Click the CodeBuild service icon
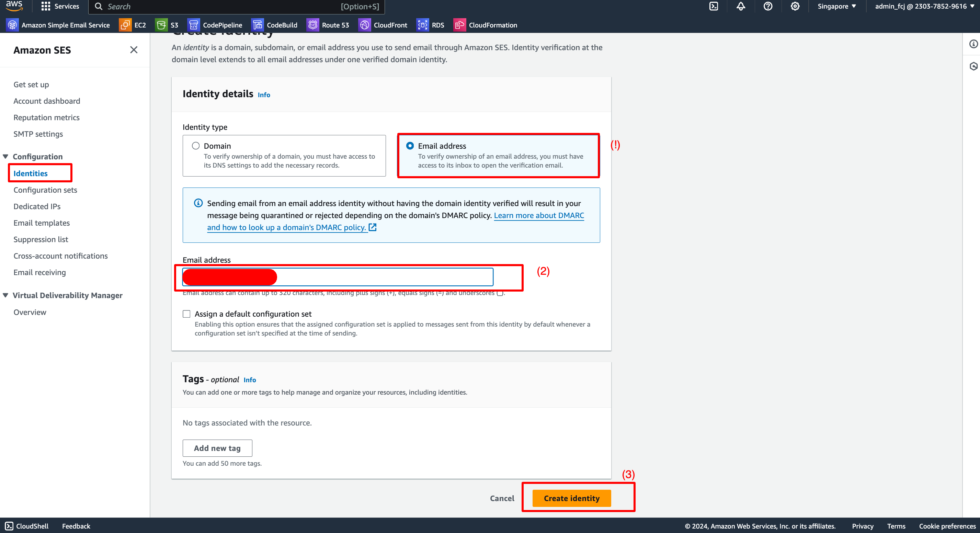The width and height of the screenshot is (980, 533). (x=255, y=25)
